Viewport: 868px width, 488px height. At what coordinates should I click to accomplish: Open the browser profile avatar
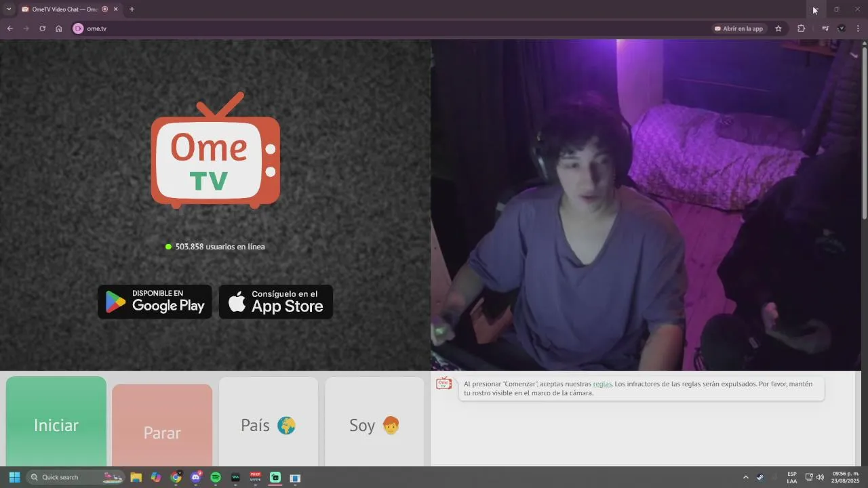click(842, 28)
